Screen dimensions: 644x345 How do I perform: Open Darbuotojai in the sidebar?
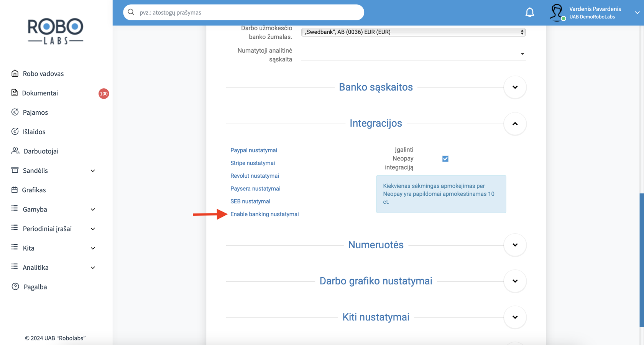click(x=41, y=151)
